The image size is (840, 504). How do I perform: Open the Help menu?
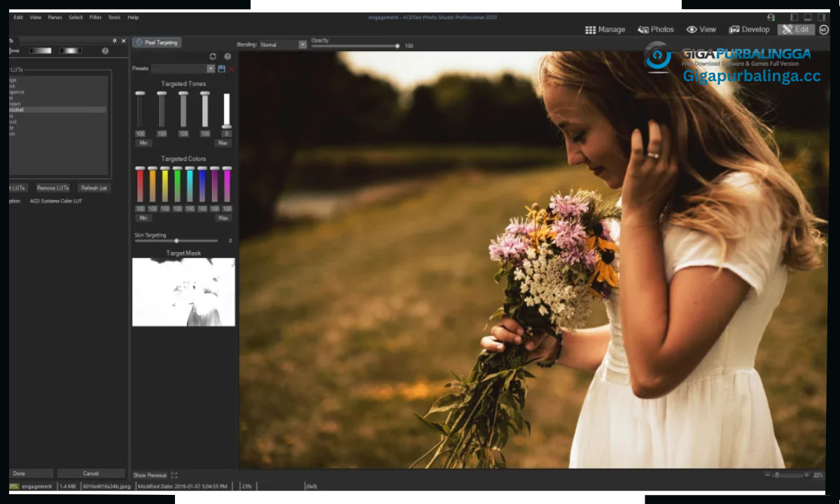133,17
